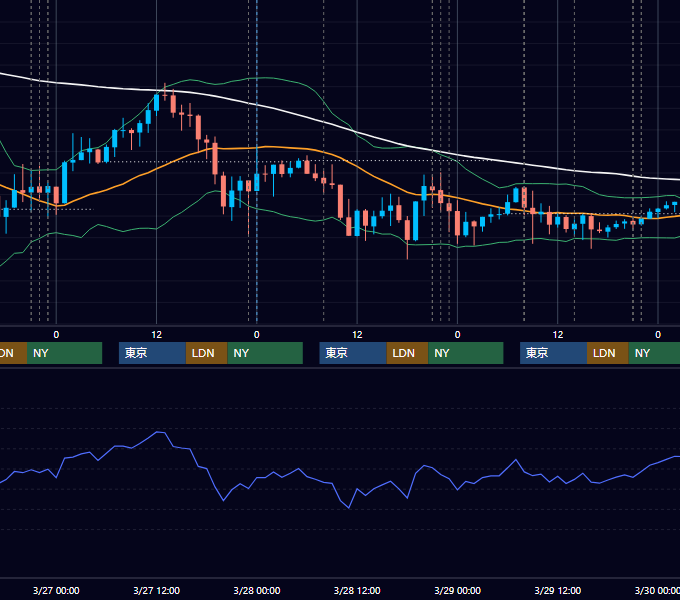Click the 3/28 00:00 date label

click(257, 590)
